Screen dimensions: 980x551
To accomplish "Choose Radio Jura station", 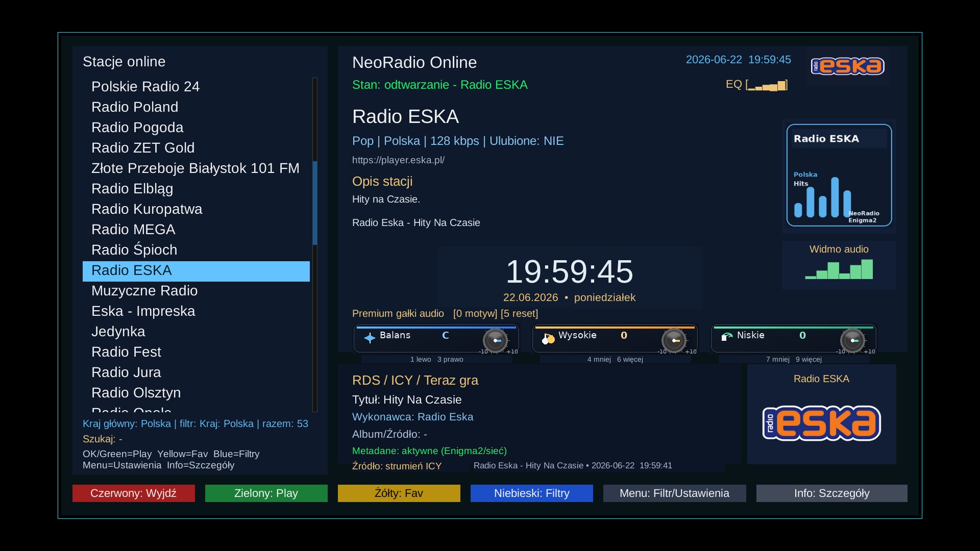I will click(x=196, y=372).
